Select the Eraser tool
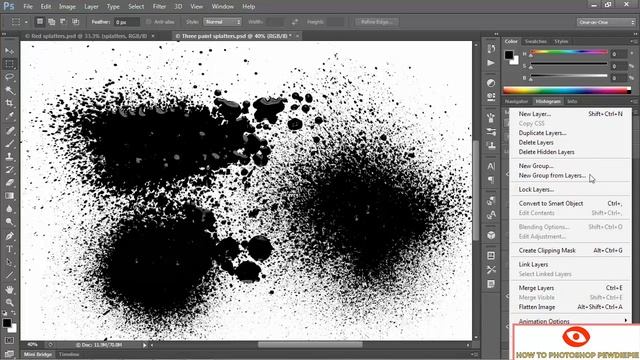Viewport: 640px width, 360px height. click(x=9, y=183)
